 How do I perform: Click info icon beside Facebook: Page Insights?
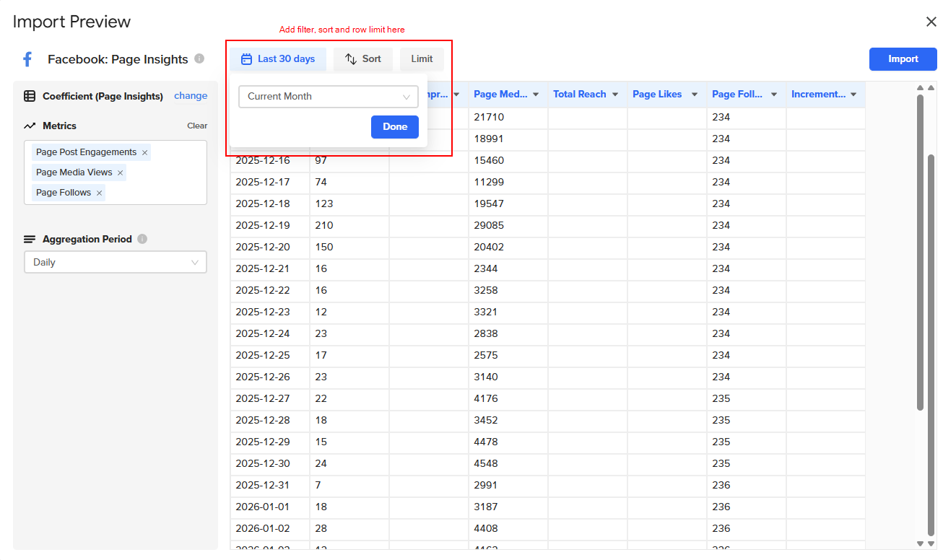click(x=199, y=58)
